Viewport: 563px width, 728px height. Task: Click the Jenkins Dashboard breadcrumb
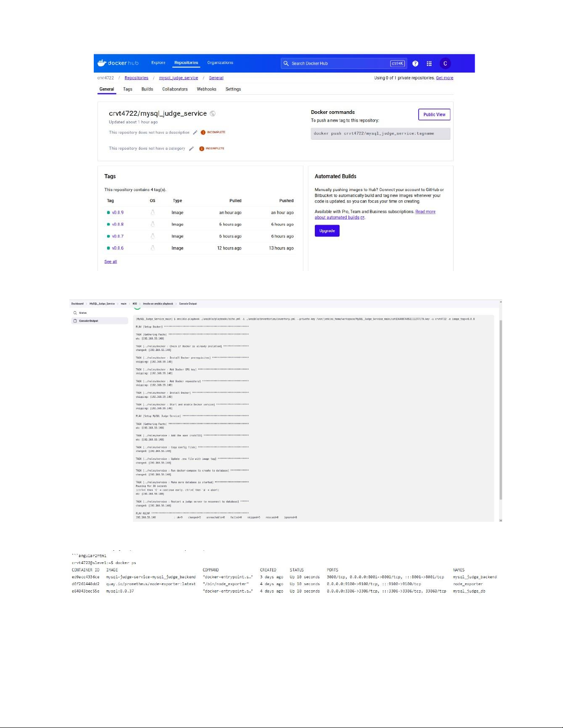click(77, 304)
